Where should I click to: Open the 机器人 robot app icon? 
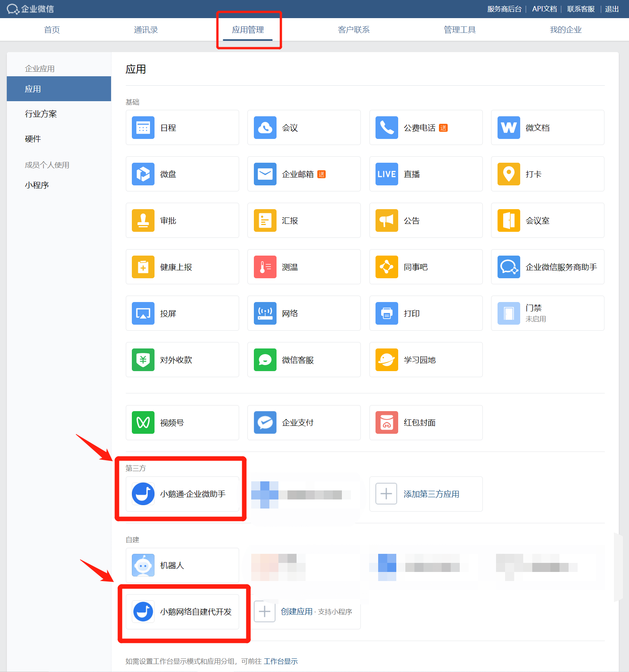[x=143, y=565]
